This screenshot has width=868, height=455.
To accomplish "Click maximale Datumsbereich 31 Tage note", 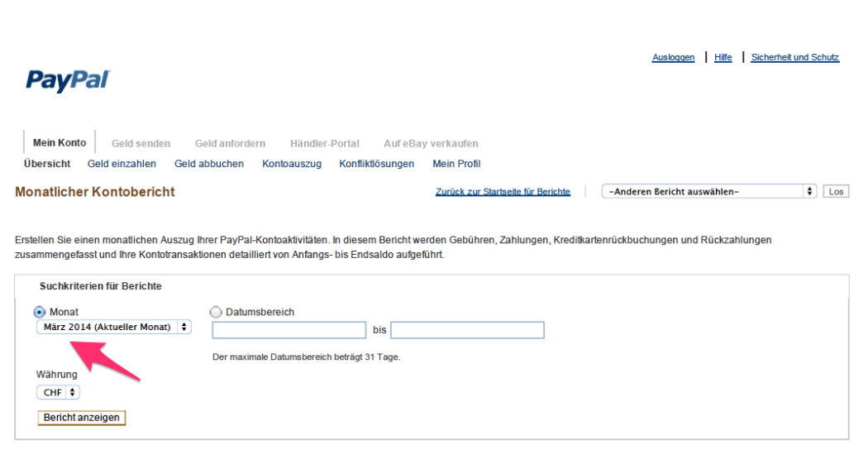I will point(306,357).
